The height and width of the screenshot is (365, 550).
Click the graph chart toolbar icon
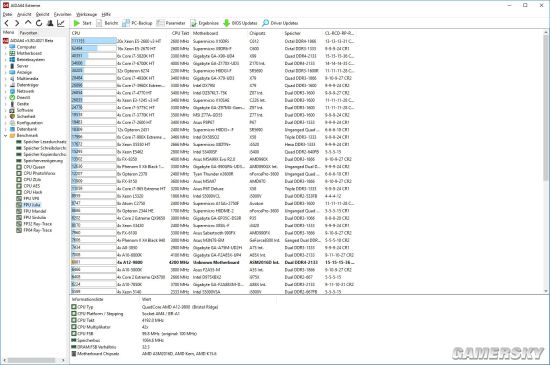pyautogui.click(x=61, y=23)
